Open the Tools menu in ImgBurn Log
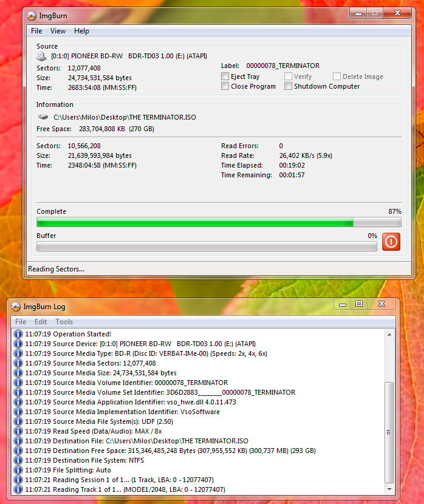Image resolution: width=424 pixels, height=504 pixels. (x=64, y=322)
